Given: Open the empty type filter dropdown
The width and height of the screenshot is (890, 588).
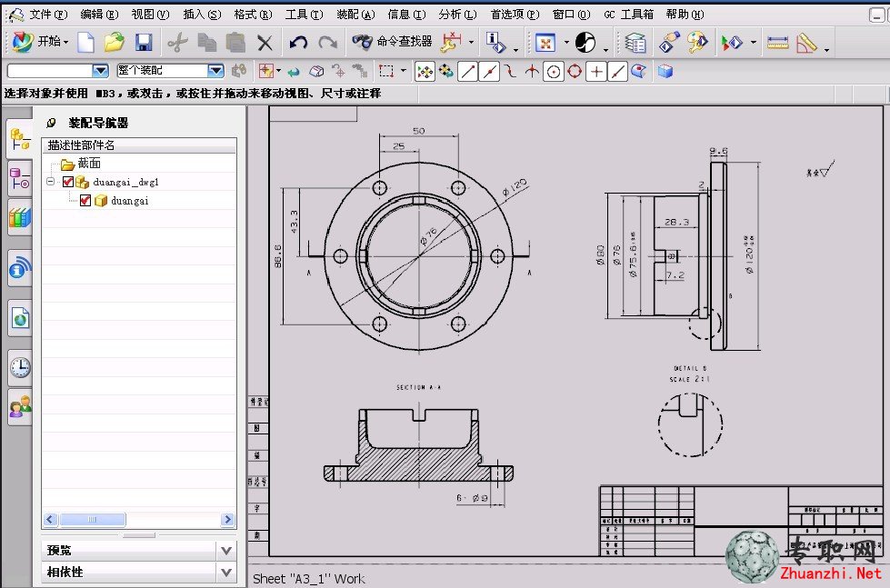Looking at the screenshot, I should [x=101, y=71].
